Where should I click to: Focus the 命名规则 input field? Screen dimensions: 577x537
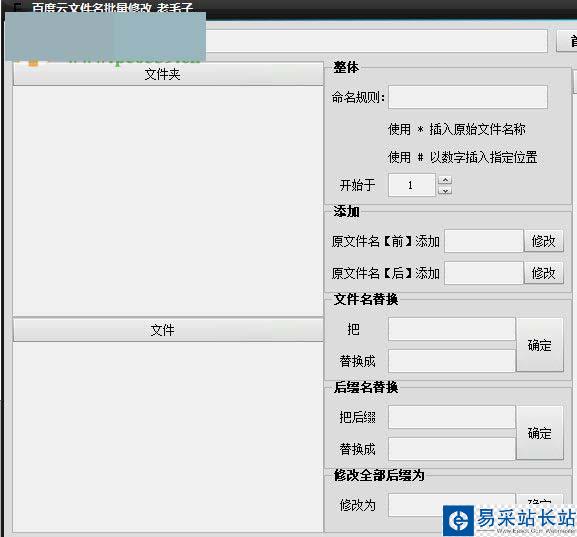(x=468, y=97)
